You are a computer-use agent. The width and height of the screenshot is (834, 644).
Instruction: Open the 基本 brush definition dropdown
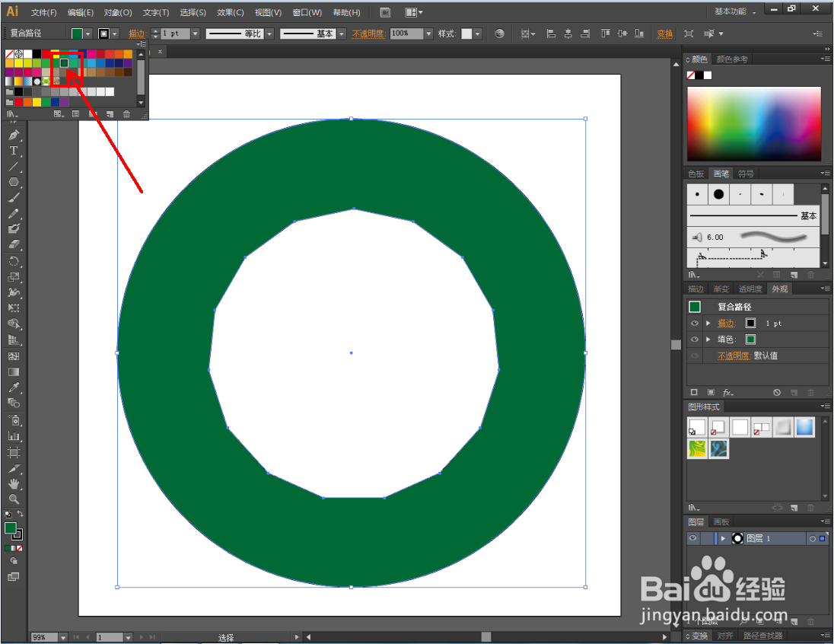[x=342, y=33]
